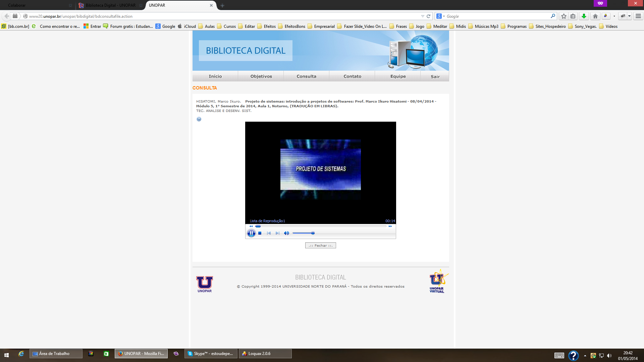Open the URL history dropdown arrow
Viewport: 644px width, 362px height.
tap(423, 16)
